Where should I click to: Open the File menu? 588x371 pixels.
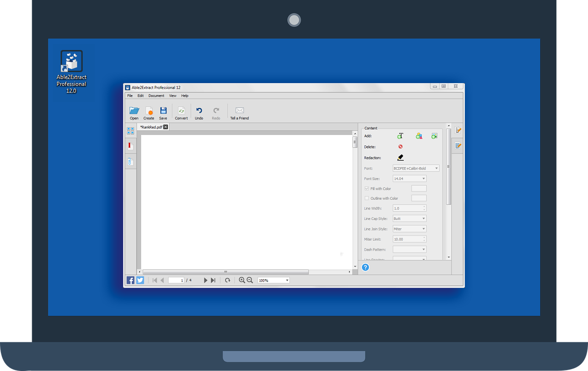(130, 96)
